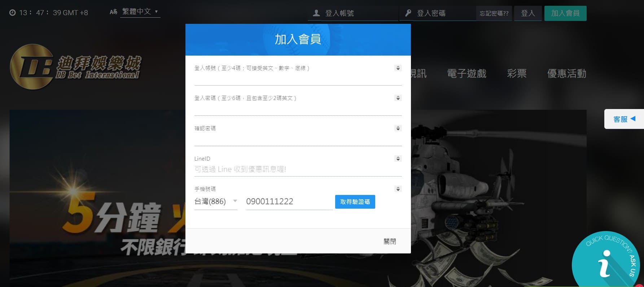Focus the 確認密碼 input field
This screenshot has height=287, width=644.
298,139
